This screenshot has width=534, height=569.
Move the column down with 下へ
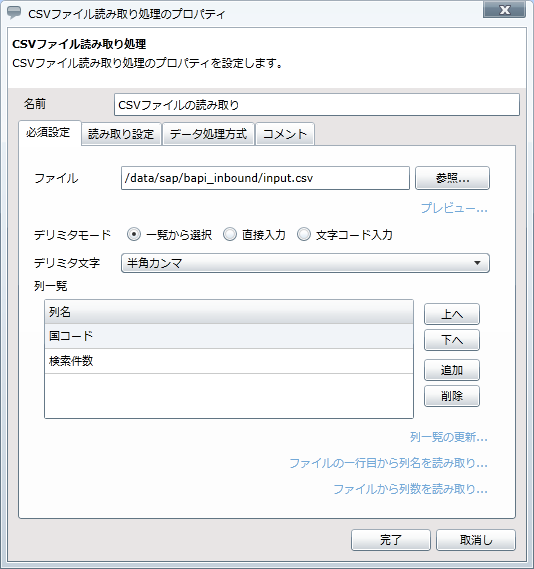click(x=452, y=340)
